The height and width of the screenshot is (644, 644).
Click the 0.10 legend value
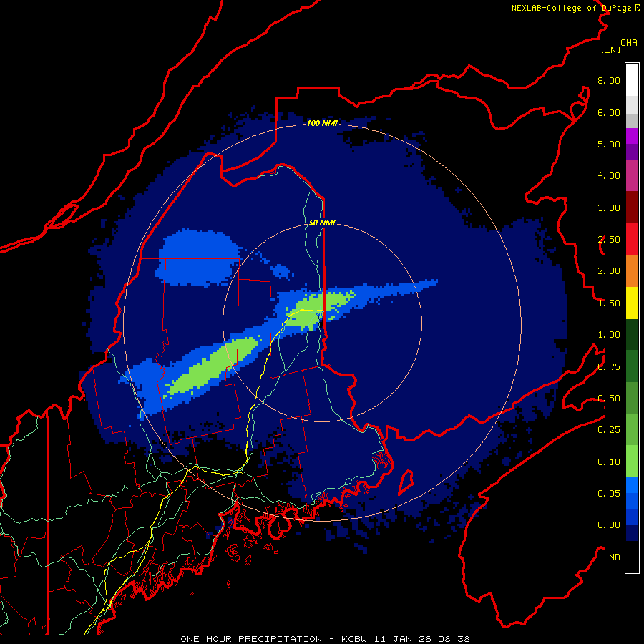tap(608, 462)
